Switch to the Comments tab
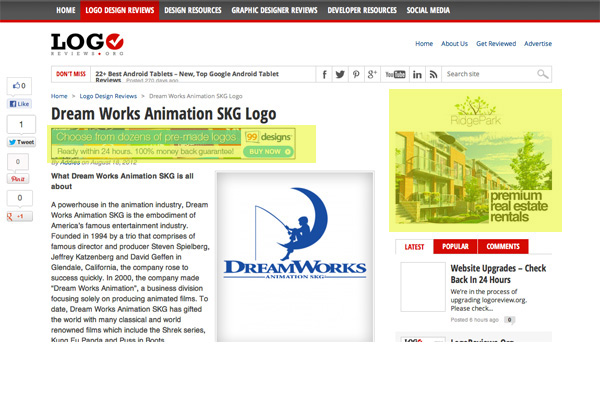Screen dimensions: 600x408 [503, 246]
